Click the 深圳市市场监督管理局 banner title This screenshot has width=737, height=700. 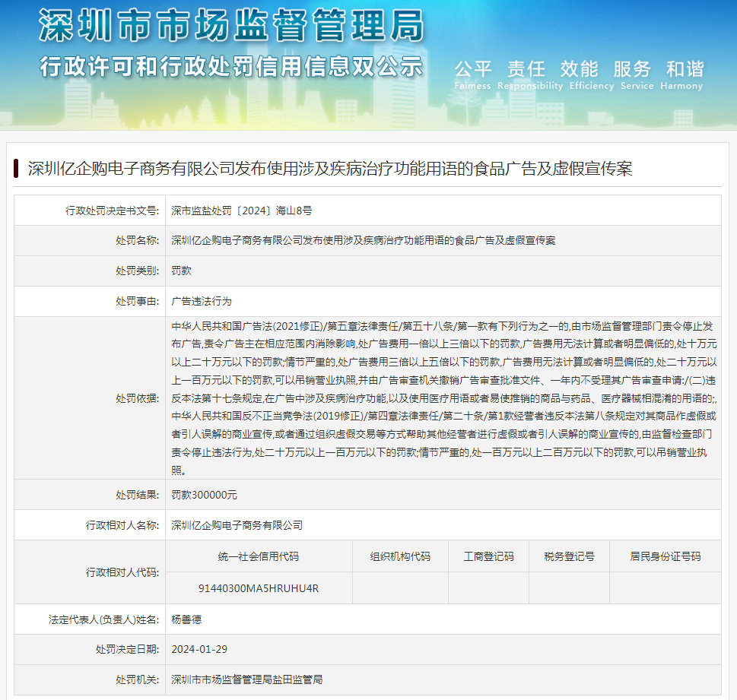[231, 26]
